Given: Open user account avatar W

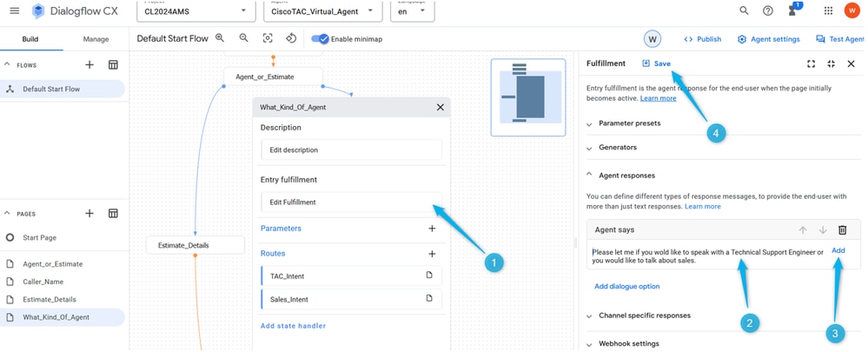Looking at the screenshot, I should point(852,10).
